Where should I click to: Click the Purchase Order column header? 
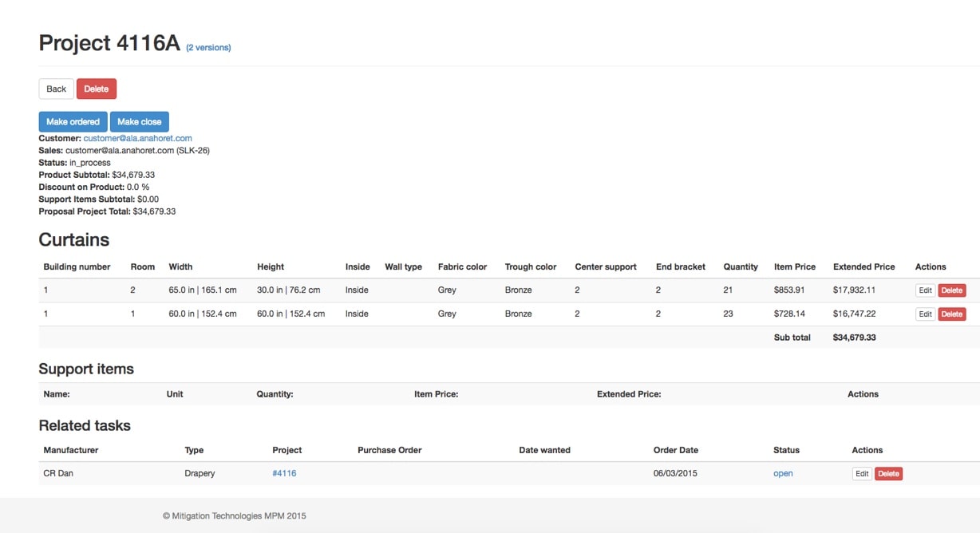tap(389, 450)
